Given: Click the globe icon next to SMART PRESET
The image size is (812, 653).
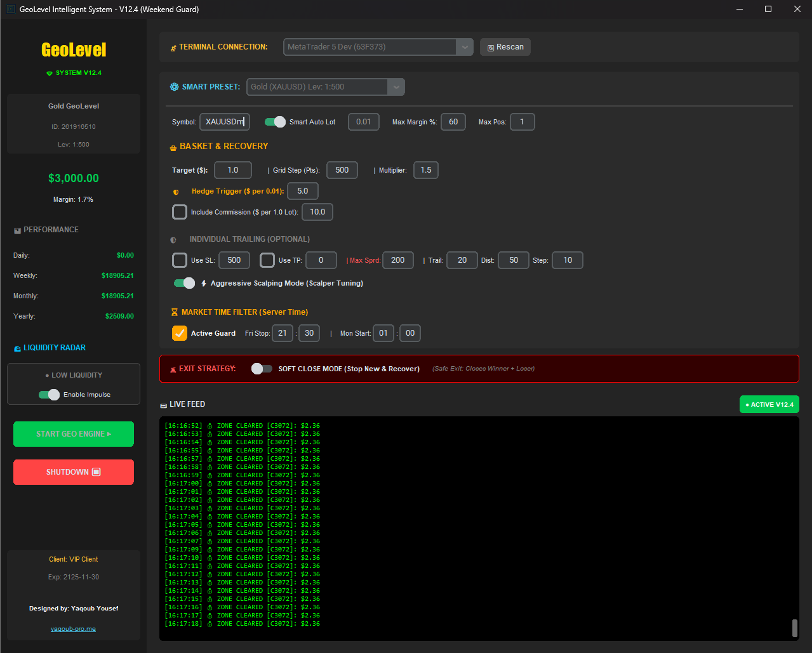Looking at the screenshot, I should 174,87.
